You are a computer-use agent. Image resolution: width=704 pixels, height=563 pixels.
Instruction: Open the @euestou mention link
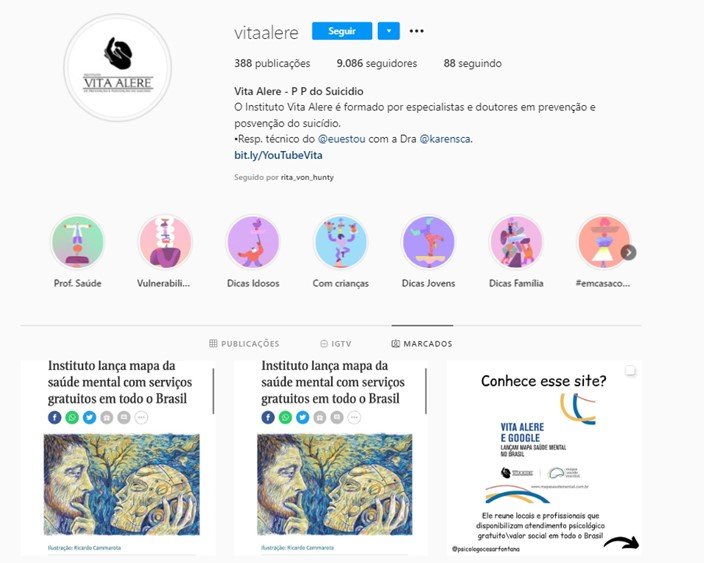pos(342,139)
